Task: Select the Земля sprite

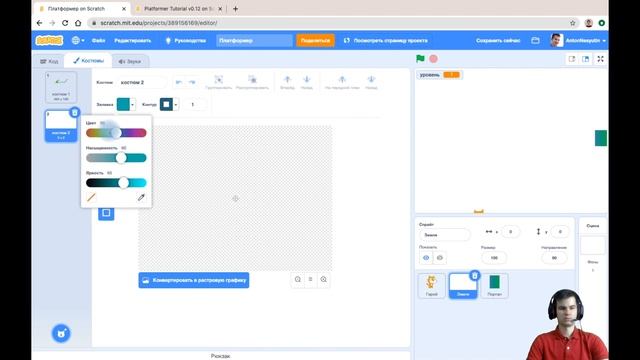Action: click(x=463, y=286)
